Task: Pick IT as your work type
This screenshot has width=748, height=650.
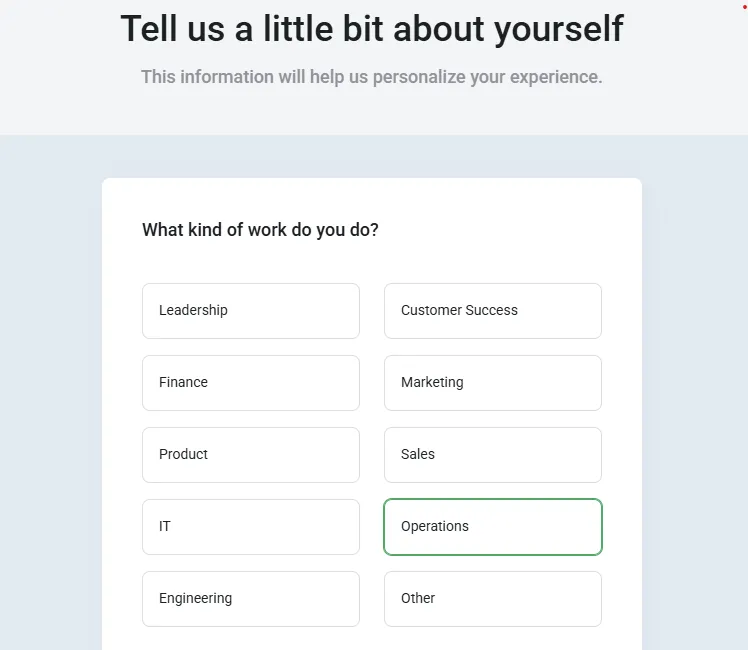Action: (x=250, y=527)
